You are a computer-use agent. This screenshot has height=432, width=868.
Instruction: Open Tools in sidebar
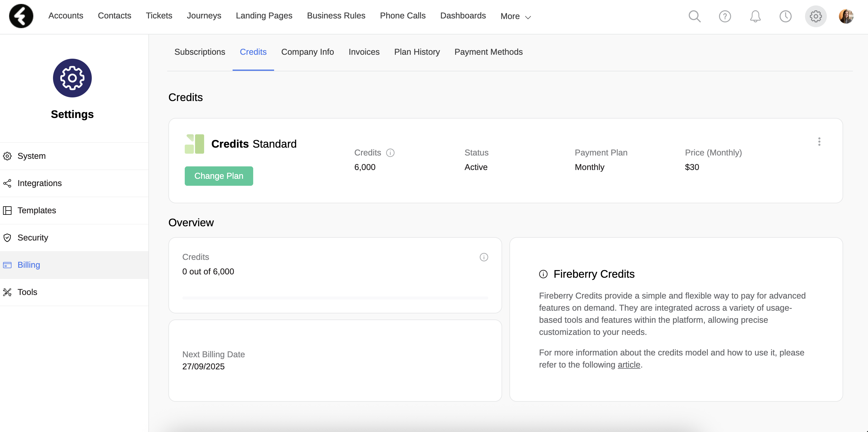(x=74, y=292)
